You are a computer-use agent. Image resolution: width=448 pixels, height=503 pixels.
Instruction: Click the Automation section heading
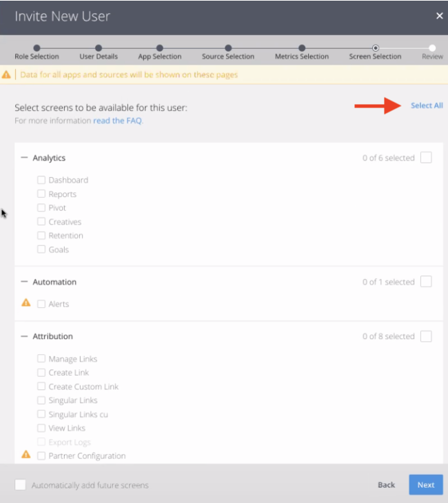(x=54, y=282)
